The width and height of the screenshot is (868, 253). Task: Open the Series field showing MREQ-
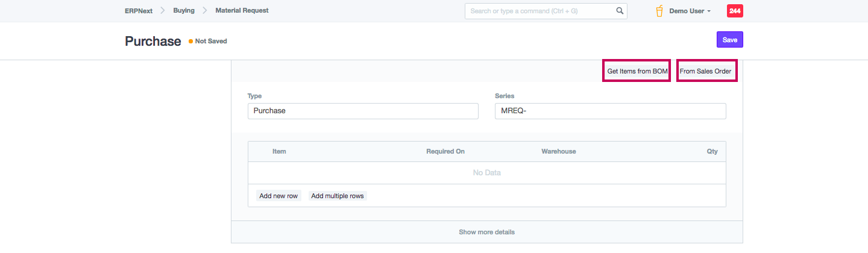[x=610, y=111]
